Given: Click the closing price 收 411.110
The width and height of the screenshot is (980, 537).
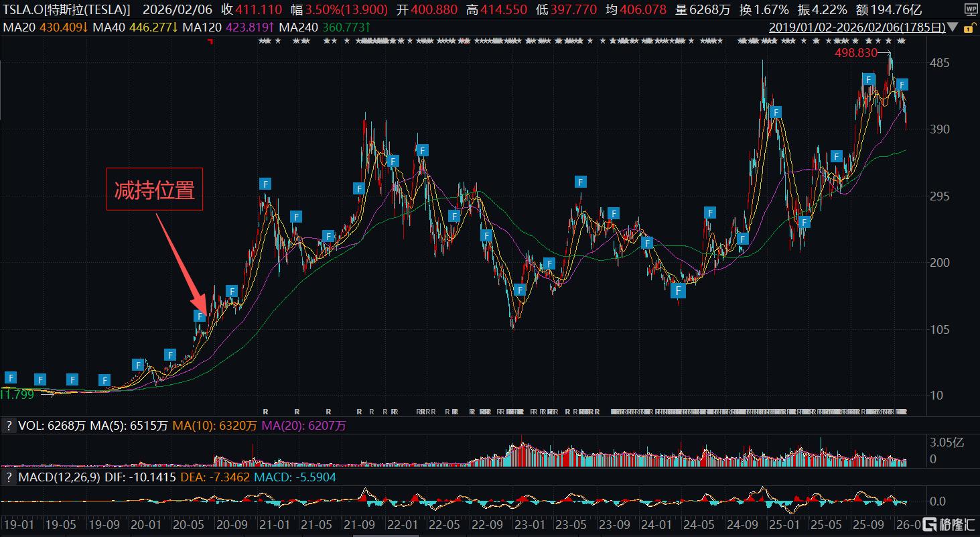Looking at the screenshot, I should pyautogui.click(x=252, y=10).
